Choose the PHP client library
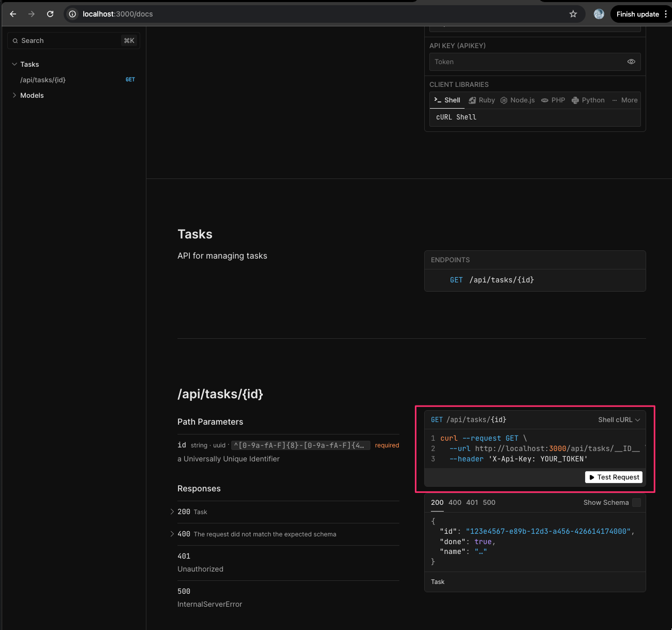 (553, 100)
